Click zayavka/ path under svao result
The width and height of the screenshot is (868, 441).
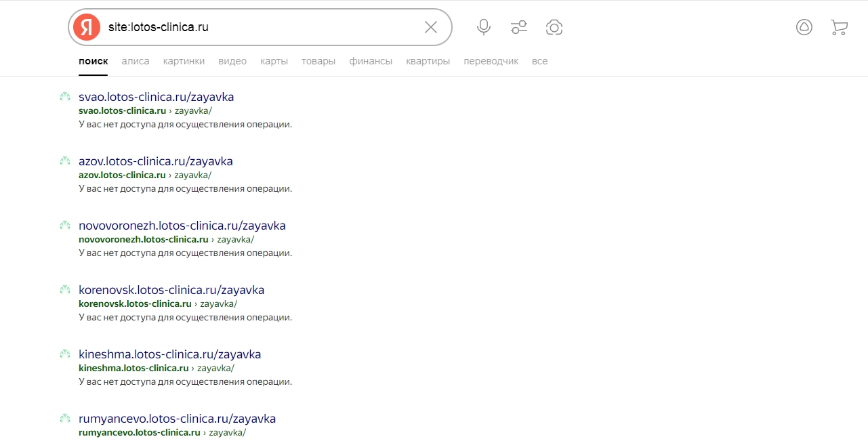pos(193,110)
